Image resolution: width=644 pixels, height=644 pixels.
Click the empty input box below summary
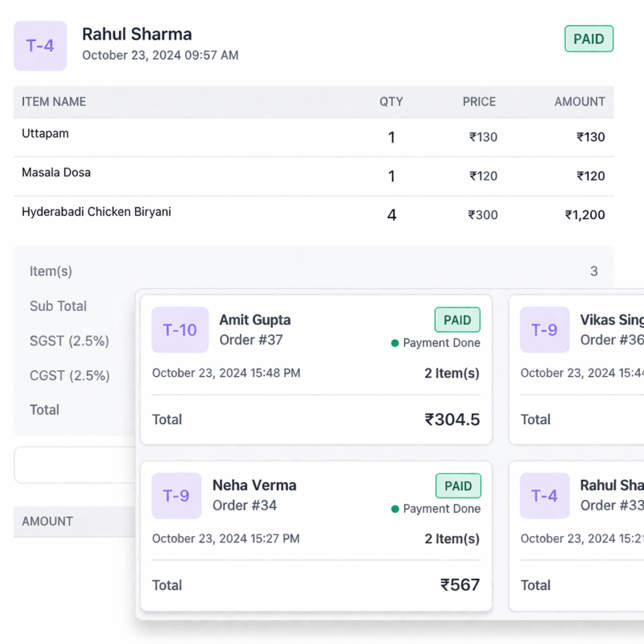75,465
